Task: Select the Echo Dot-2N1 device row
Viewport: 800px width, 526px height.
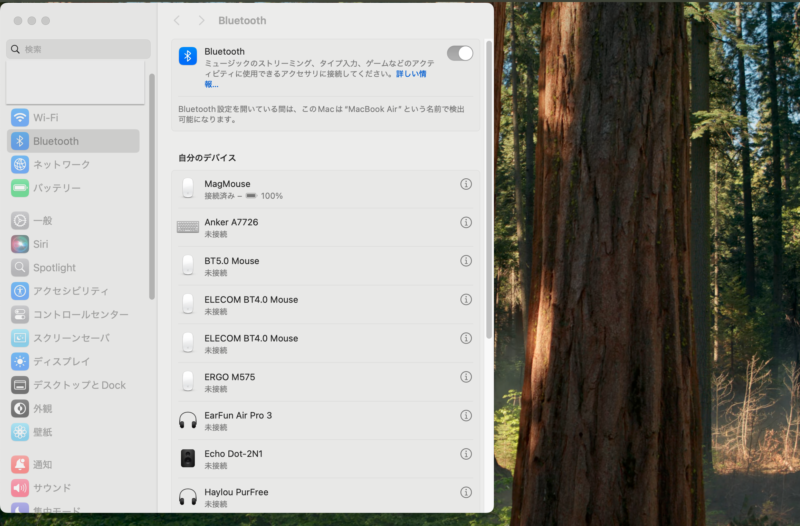Action: [x=300, y=459]
